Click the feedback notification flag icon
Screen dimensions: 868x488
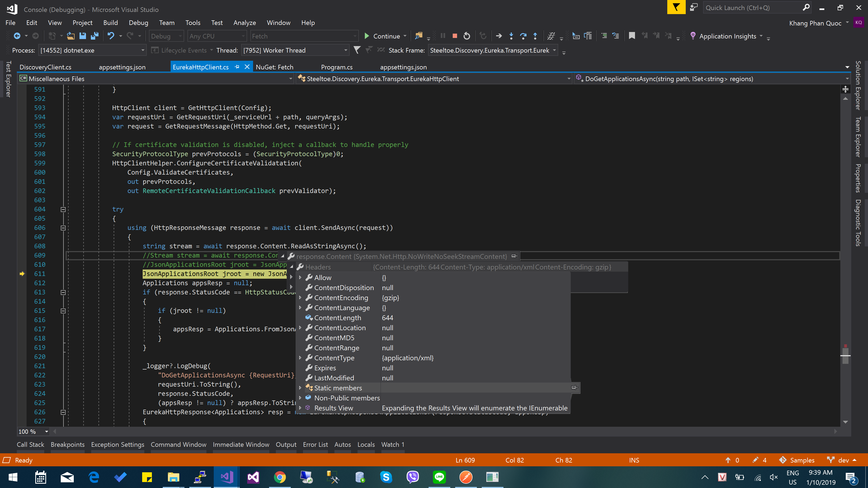point(676,7)
